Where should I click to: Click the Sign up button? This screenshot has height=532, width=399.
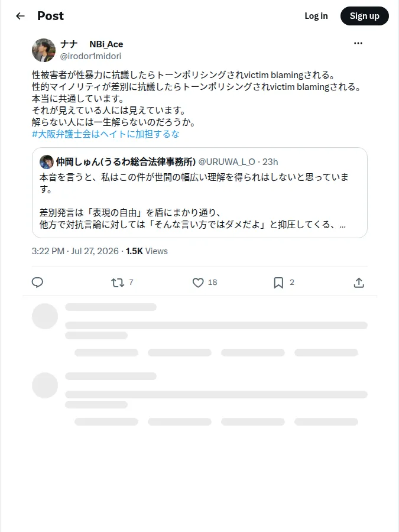click(x=364, y=16)
